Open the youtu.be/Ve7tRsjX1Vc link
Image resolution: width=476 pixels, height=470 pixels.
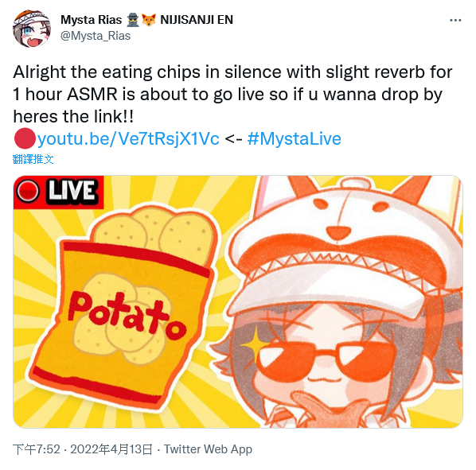pos(128,139)
